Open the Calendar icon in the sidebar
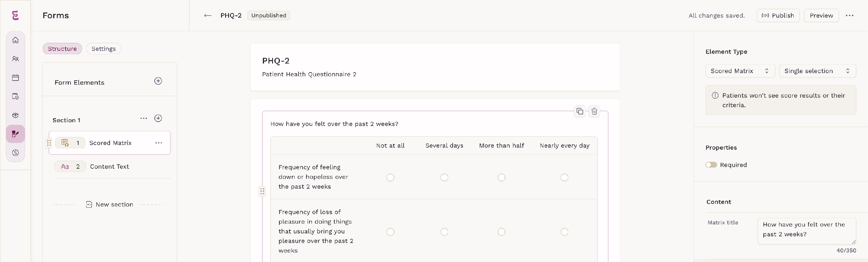The image size is (868, 262). pyautogui.click(x=16, y=78)
